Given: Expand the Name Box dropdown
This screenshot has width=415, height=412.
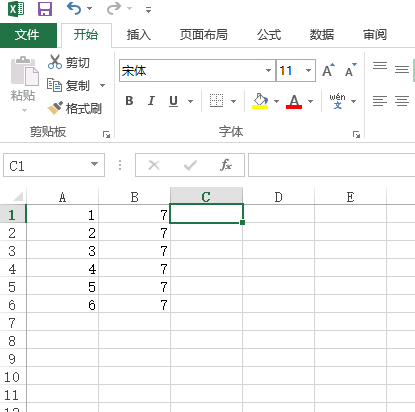Looking at the screenshot, I should click(95, 164).
